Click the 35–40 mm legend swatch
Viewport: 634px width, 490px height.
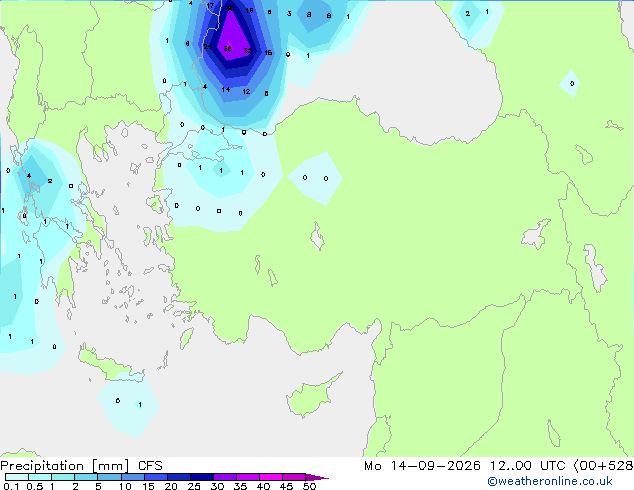tap(247, 477)
